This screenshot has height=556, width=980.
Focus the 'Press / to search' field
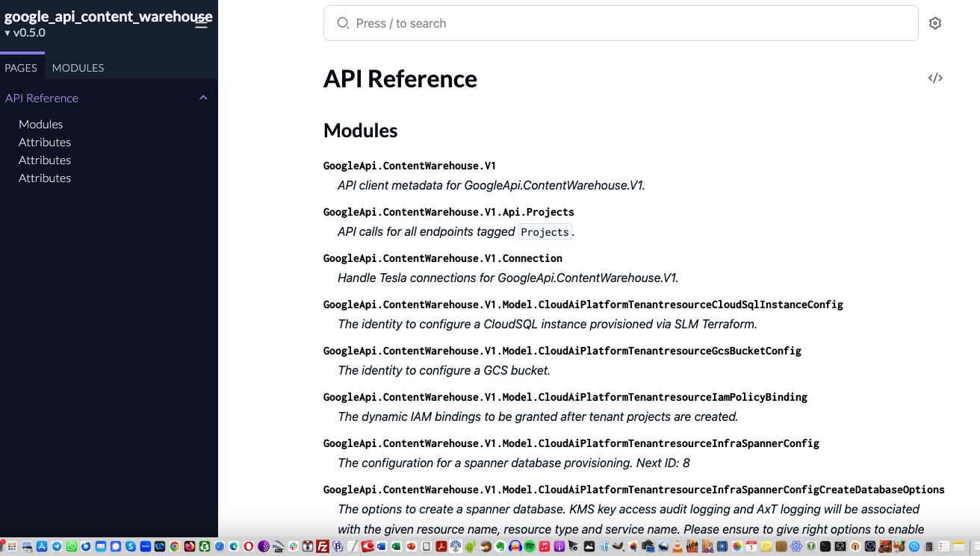(x=621, y=23)
